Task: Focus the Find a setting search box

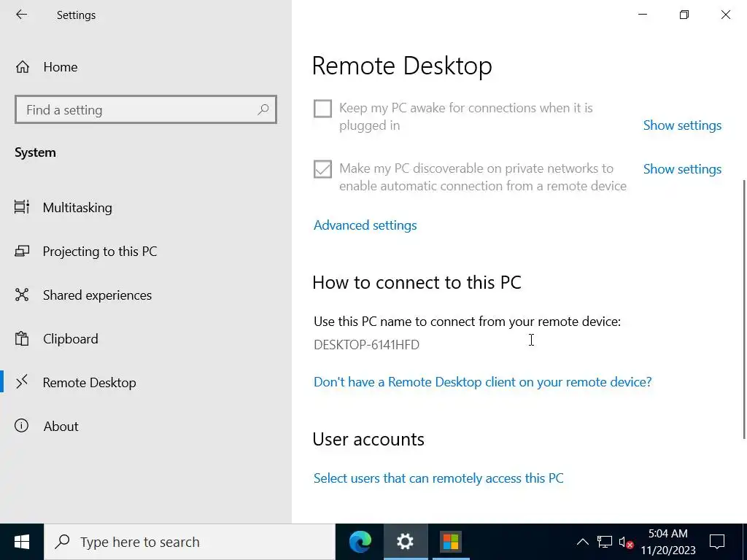Action: click(x=146, y=110)
